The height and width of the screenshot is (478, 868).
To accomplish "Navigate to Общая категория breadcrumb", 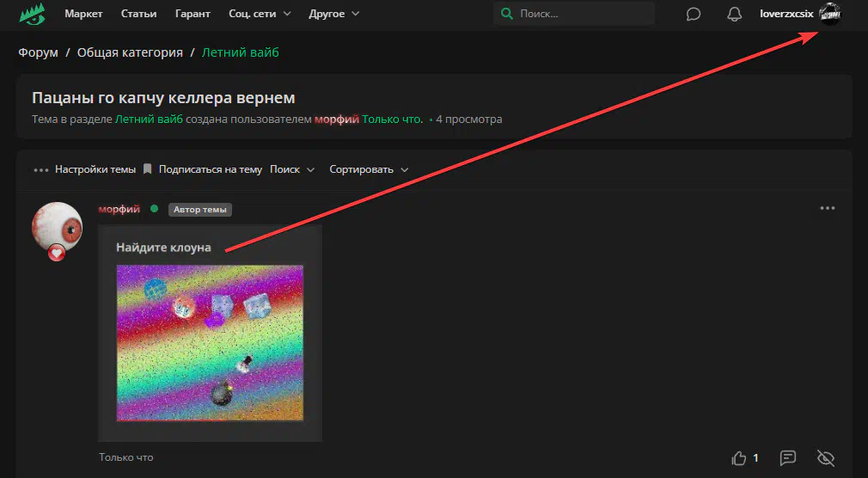I will pyautogui.click(x=130, y=52).
